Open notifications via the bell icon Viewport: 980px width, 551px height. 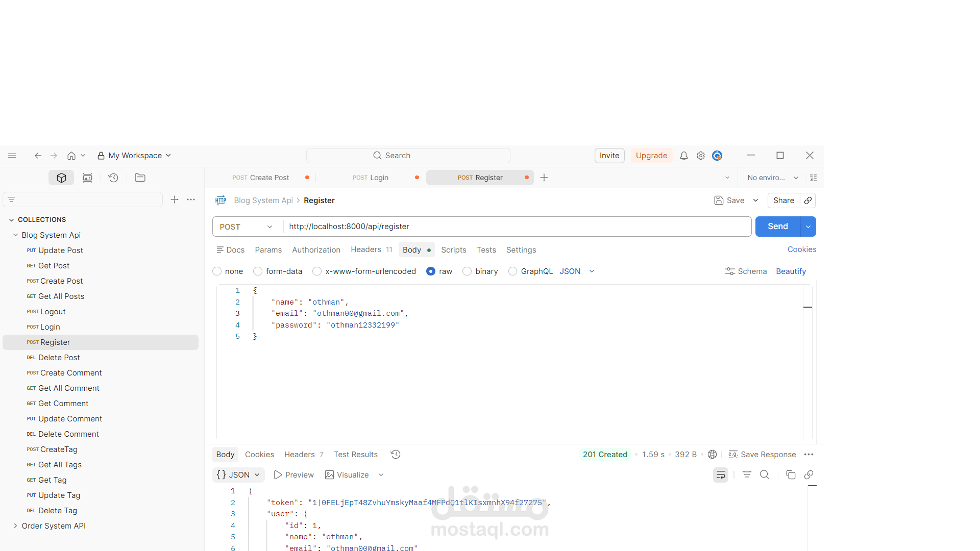683,156
